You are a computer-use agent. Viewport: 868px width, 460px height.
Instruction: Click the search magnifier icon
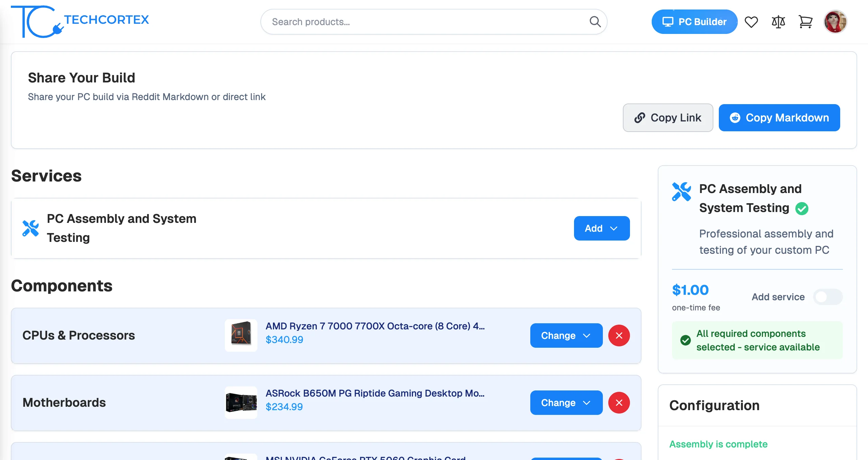pyautogui.click(x=595, y=22)
